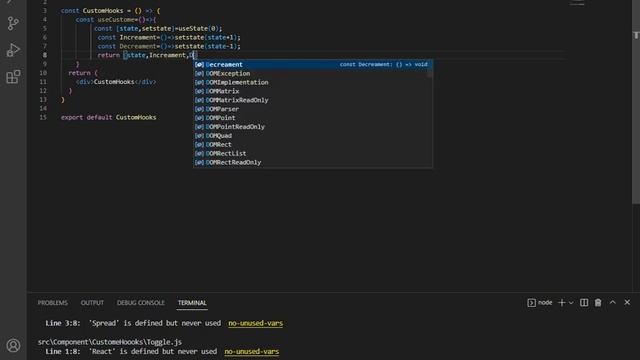Screen dimensions: 640x360
Task: Pick DOMRectReadOnly suggestion
Action: (312, 162)
